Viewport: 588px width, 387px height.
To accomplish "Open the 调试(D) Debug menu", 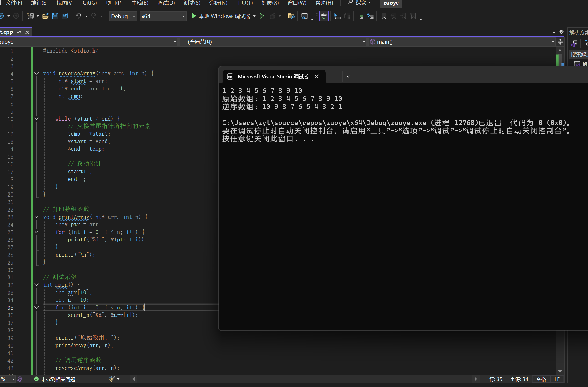I will tap(166, 3).
